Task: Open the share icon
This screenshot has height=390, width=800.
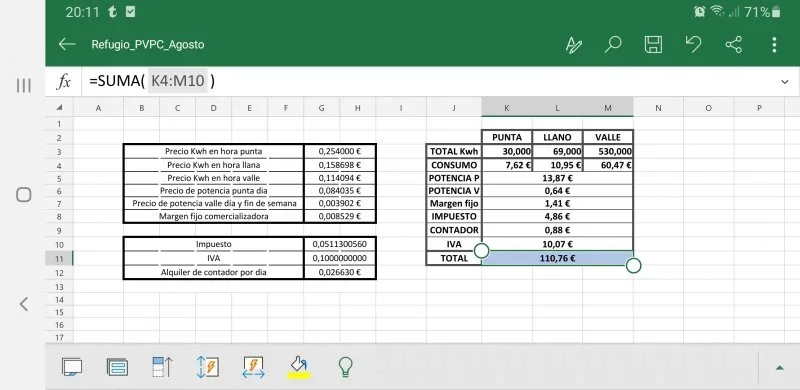Action: pos(734,45)
